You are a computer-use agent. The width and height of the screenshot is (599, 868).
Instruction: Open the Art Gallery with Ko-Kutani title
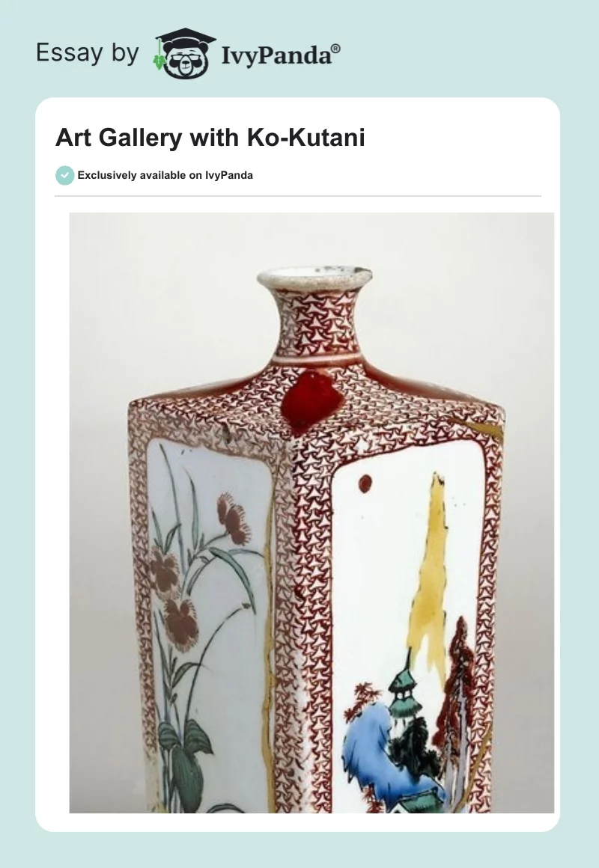pos(210,137)
